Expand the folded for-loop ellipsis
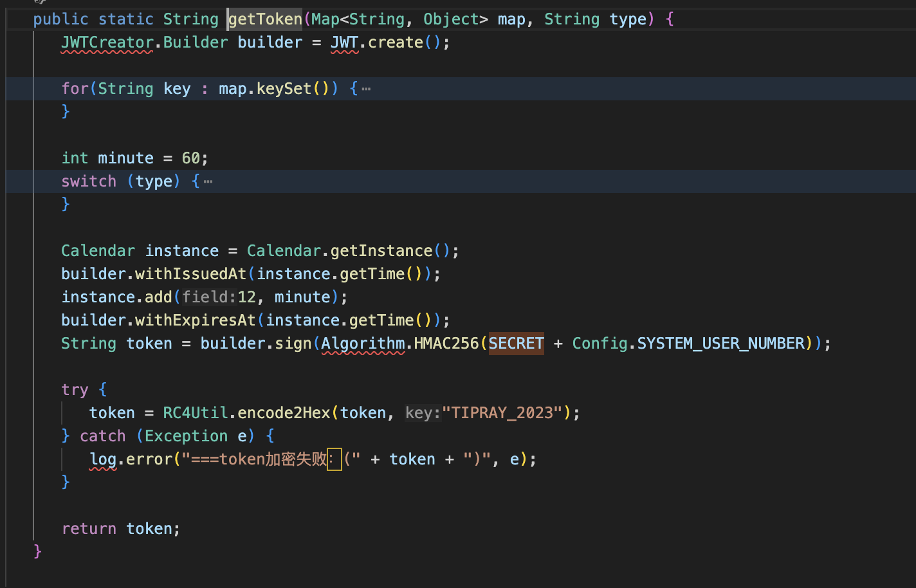 click(x=366, y=89)
